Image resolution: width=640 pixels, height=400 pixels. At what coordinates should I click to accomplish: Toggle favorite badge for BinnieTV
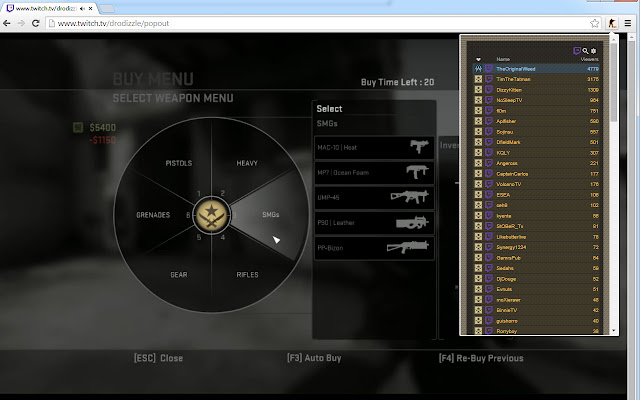click(478, 310)
